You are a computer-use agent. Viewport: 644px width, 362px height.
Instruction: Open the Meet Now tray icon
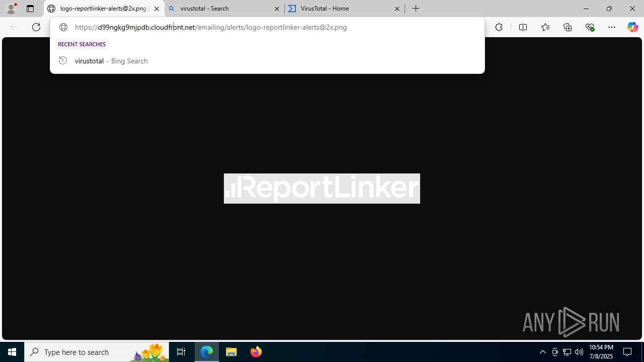coord(555,352)
